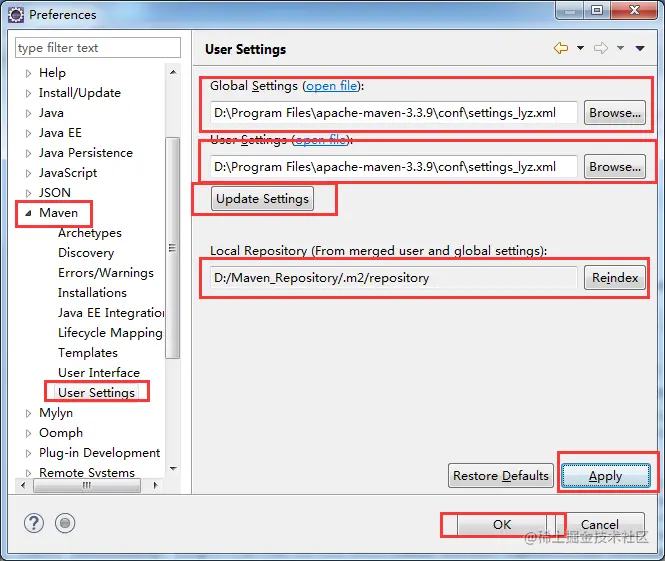
Task: Click Restore Defaults button
Action: tap(501, 476)
